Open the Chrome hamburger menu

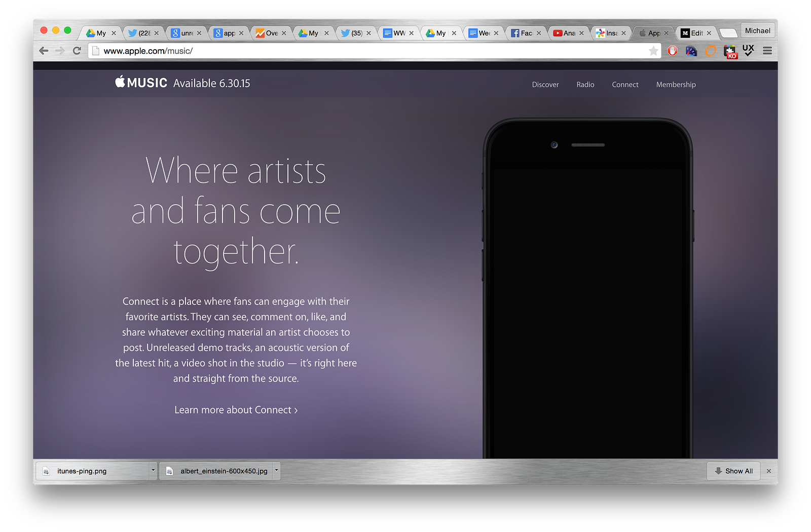(767, 51)
